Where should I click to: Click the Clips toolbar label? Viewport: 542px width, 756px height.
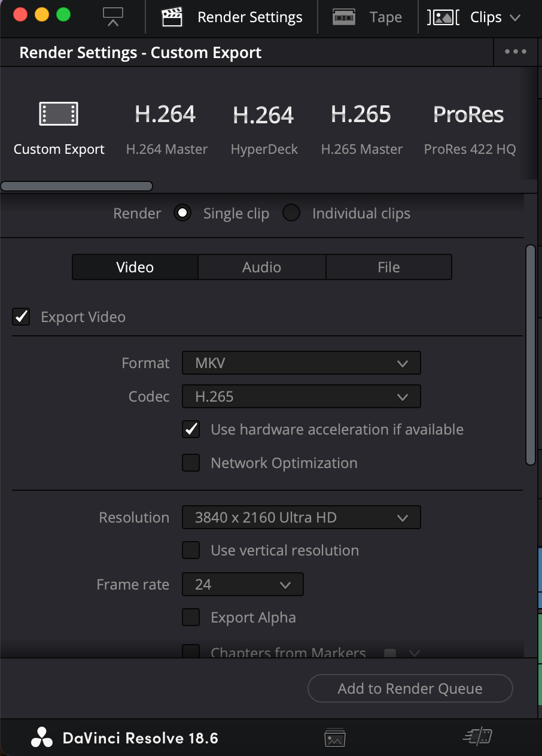(486, 18)
